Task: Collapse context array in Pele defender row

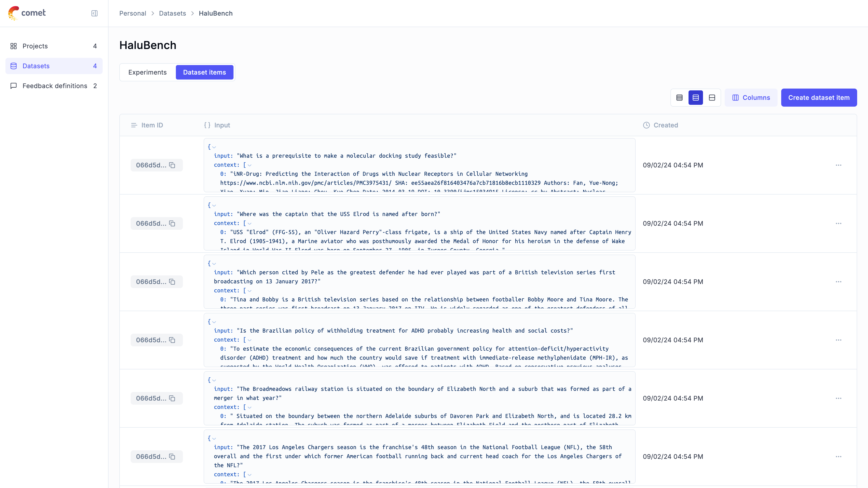Action: tap(249, 291)
